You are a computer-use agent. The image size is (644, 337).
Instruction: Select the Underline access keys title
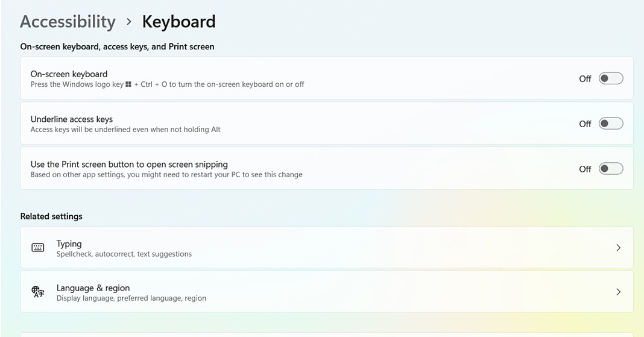coord(72,119)
